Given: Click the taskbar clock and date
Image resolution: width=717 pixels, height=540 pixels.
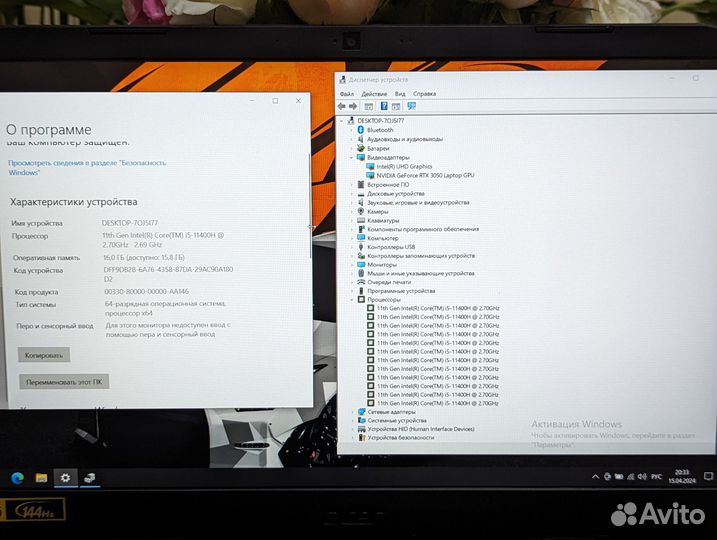Looking at the screenshot, I should tap(682, 476).
